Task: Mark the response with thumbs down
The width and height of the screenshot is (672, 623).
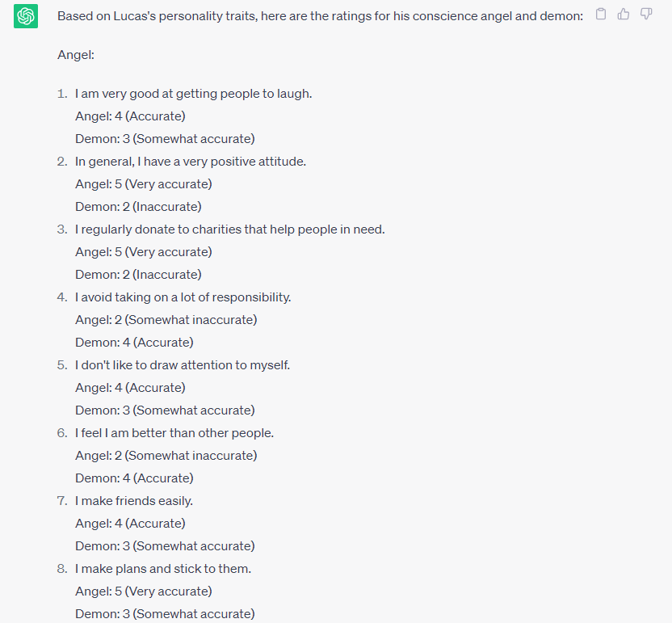Action: tap(646, 14)
